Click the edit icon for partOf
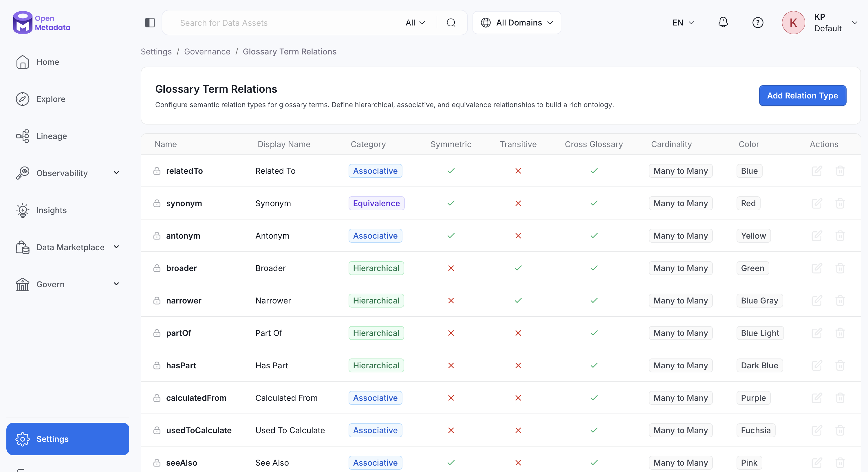Image resolution: width=868 pixels, height=472 pixels. coord(816,333)
